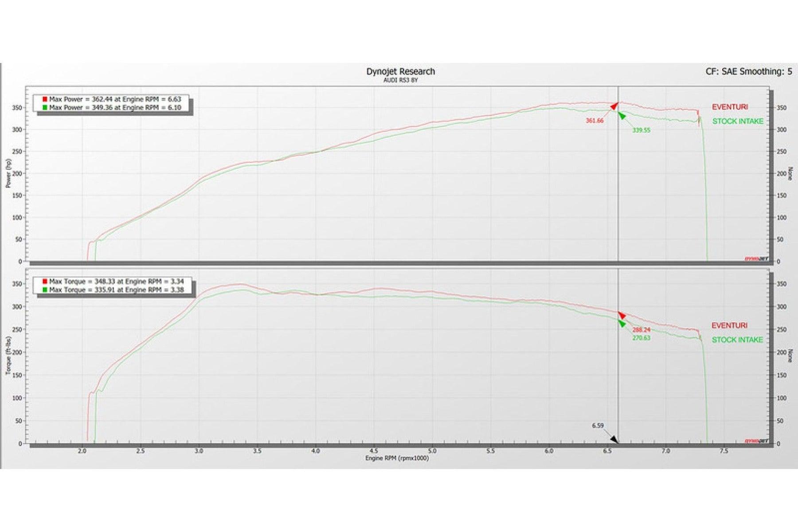Select the green arrow marker near 339.55
This screenshot has height=532, width=798.
[x=622, y=116]
